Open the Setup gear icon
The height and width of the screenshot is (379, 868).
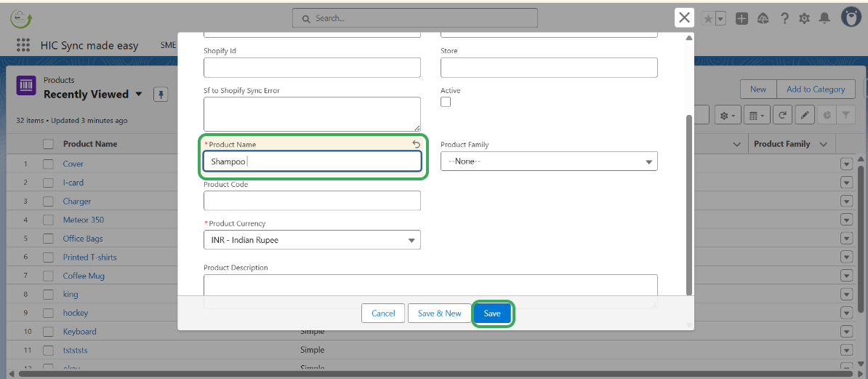click(x=804, y=19)
